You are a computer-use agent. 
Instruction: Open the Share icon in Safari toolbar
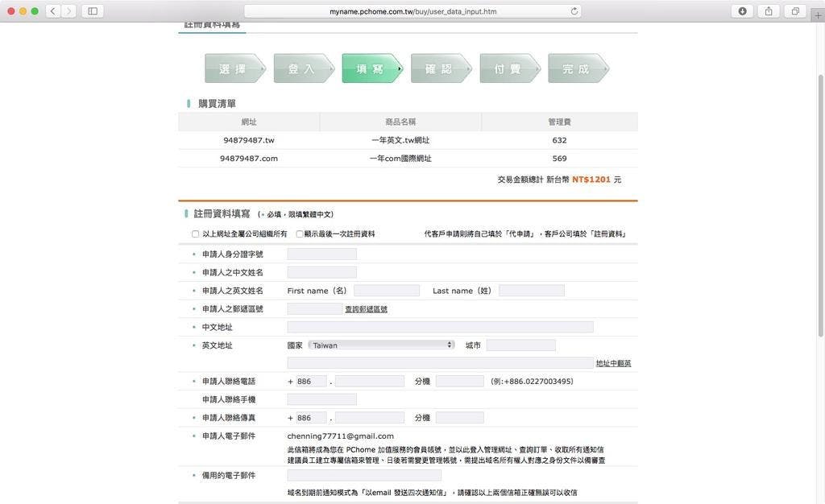tap(769, 11)
